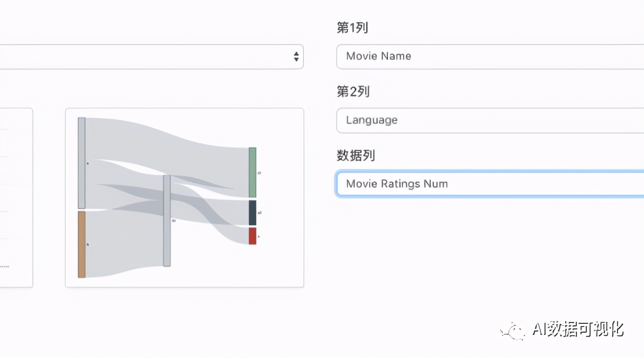Click the green target node in the Sankey diagram

tap(253, 171)
